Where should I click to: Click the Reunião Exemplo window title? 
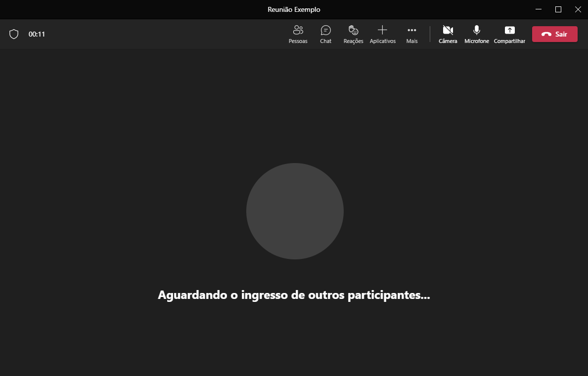pyautogui.click(x=294, y=9)
